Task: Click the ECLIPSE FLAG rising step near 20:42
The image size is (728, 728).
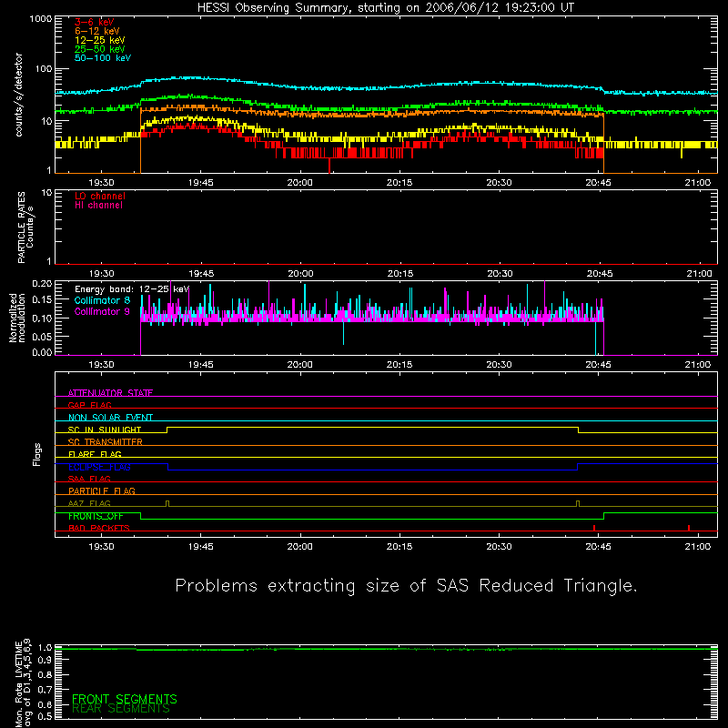Action: 578,467
